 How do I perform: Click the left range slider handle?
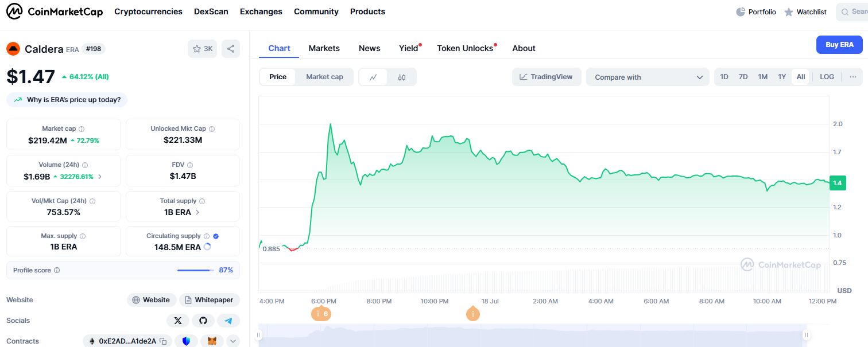pos(259,335)
